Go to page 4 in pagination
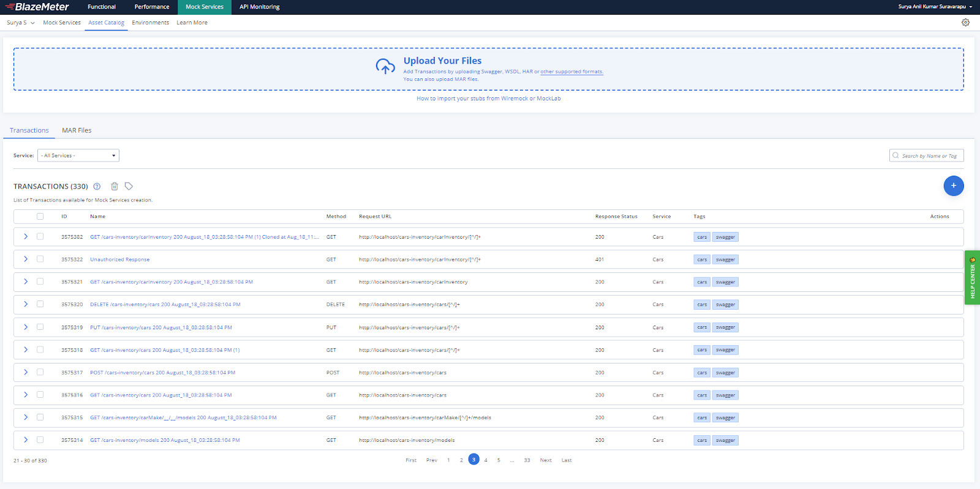The height and width of the screenshot is (489, 980). coord(486,460)
